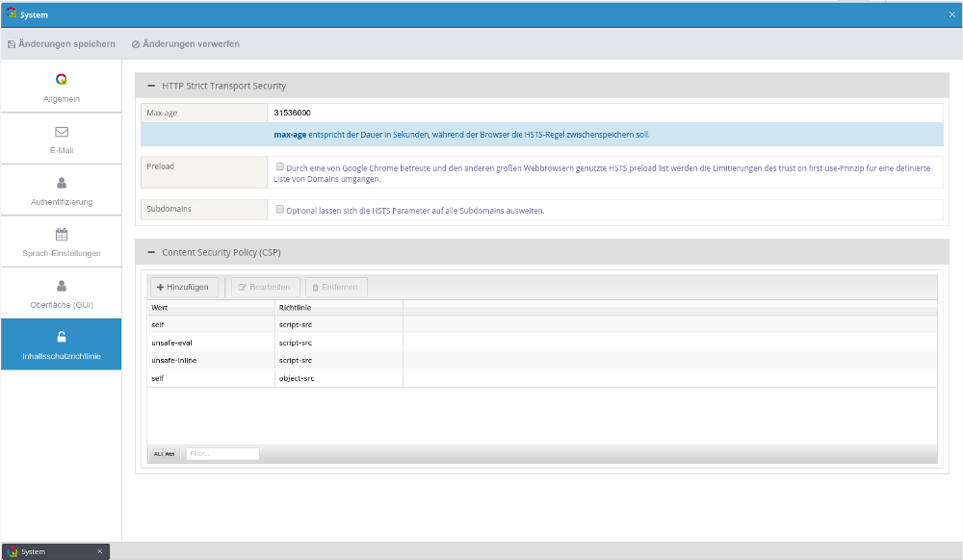Click into the Max-age input field
Viewport: 963px width, 560px height.
[x=605, y=113]
